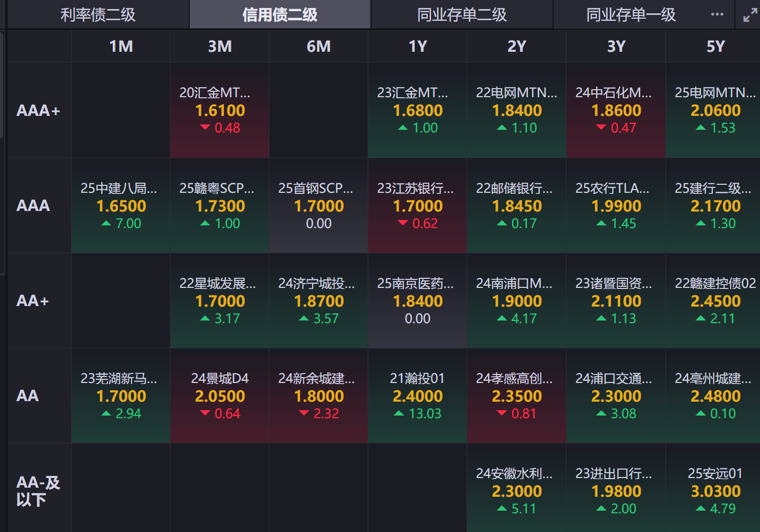Open the 25中建八局 bond cell at 1.6500
The image size is (760, 532).
pos(121,206)
